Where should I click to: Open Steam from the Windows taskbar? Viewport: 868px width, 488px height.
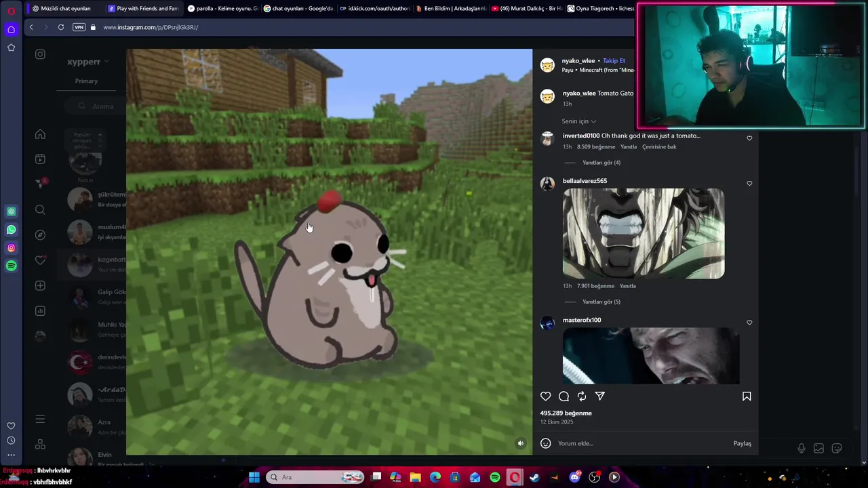(x=534, y=477)
